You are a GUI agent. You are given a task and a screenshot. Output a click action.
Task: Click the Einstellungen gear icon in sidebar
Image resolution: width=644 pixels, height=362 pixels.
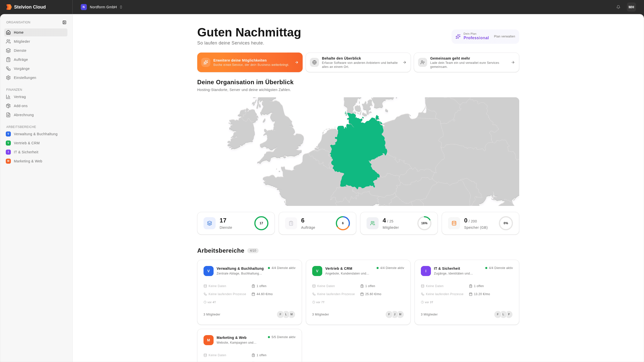click(x=8, y=78)
